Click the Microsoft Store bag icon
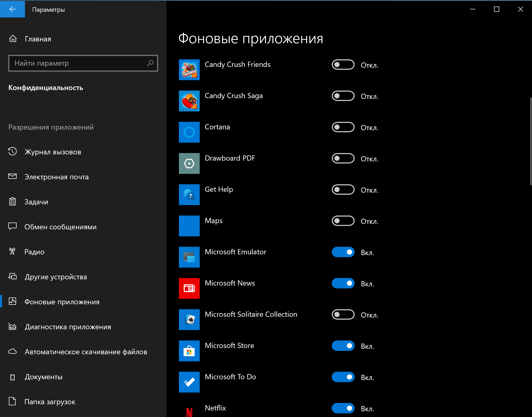This screenshot has height=417, width=532. click(189, 351)
